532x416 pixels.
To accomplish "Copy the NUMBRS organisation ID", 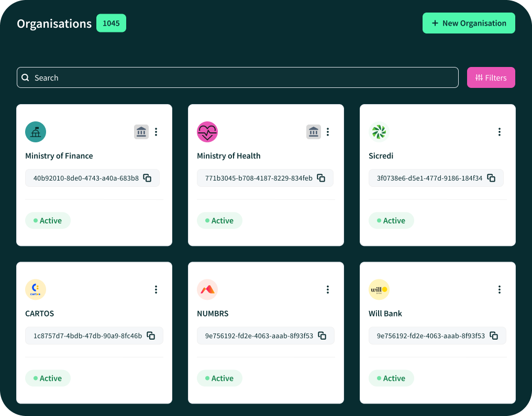I will (x=322, y=335).
